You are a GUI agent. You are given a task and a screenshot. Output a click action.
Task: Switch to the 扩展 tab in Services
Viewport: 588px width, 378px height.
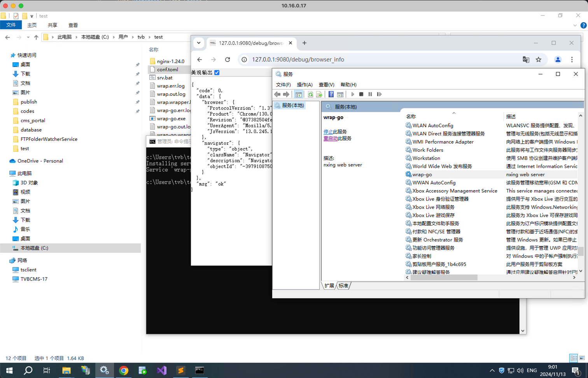click(x=329, y=285)
